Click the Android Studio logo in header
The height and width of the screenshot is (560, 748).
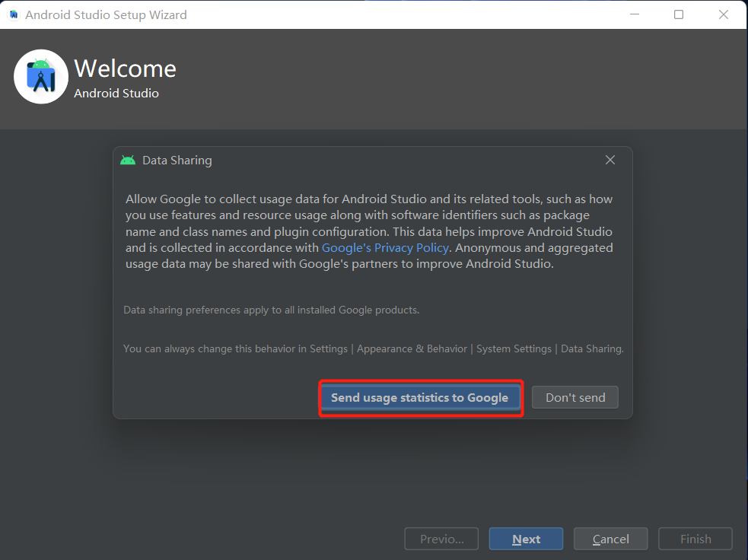point(41,77)
